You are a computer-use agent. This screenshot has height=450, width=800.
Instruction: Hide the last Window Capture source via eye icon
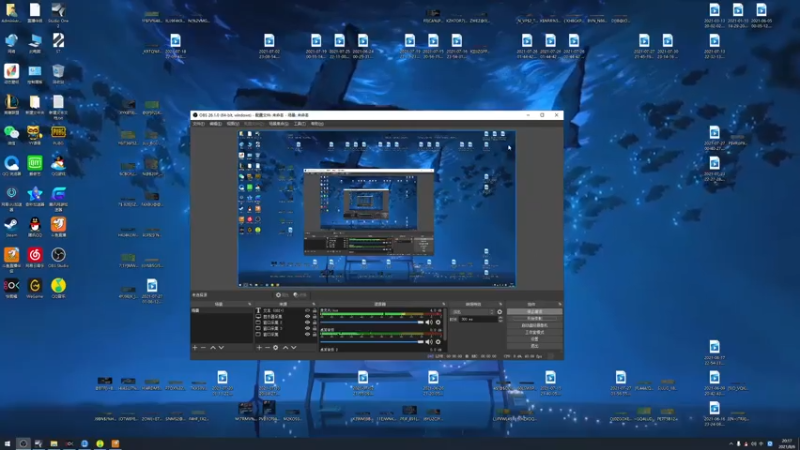click(x=307, y=335)
